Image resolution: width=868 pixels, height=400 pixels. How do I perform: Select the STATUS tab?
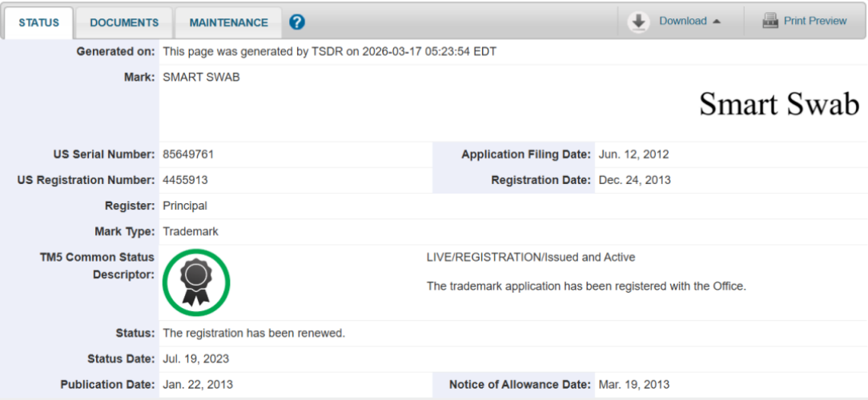[39, 22]
